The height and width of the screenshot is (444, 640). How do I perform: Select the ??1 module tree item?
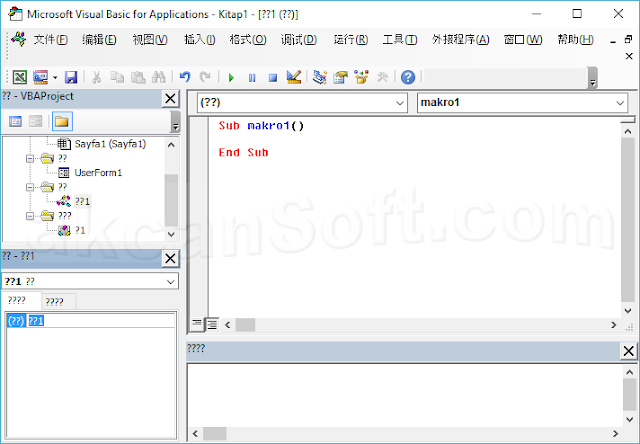pyautogui.click(x=82, y=201)
